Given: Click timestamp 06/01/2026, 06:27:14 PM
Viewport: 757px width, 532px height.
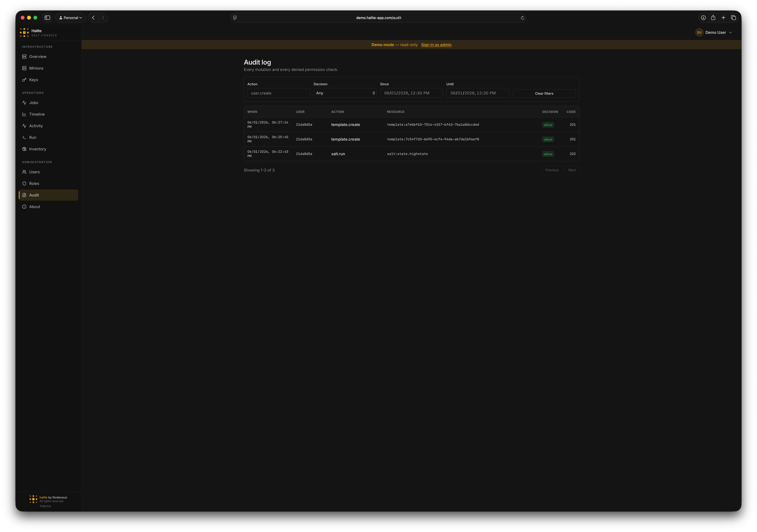Looking at the screenshot, I should (268, 125).
